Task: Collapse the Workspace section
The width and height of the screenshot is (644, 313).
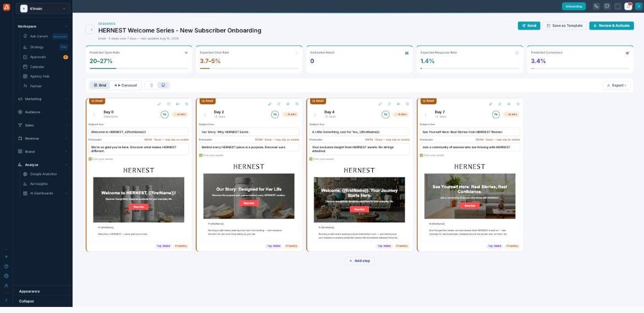Action: (x=42, y=26)
